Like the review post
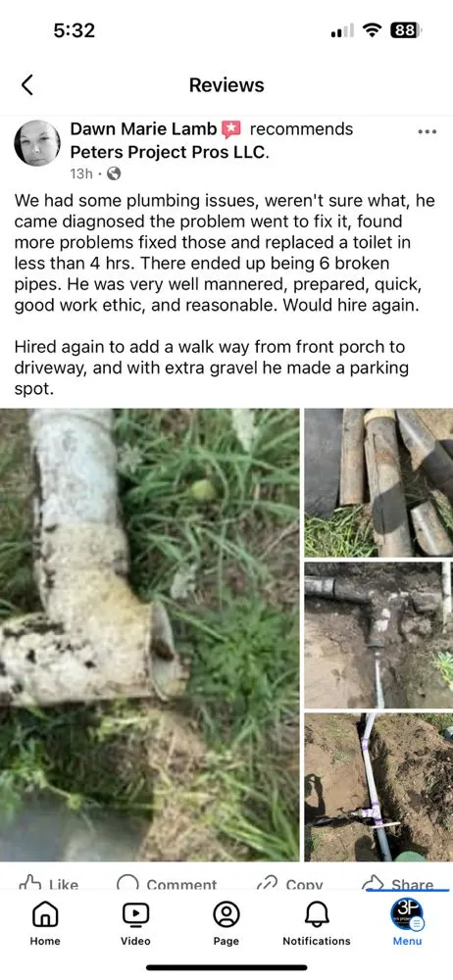Screen dimensions: 453x980 coord(49,884)
